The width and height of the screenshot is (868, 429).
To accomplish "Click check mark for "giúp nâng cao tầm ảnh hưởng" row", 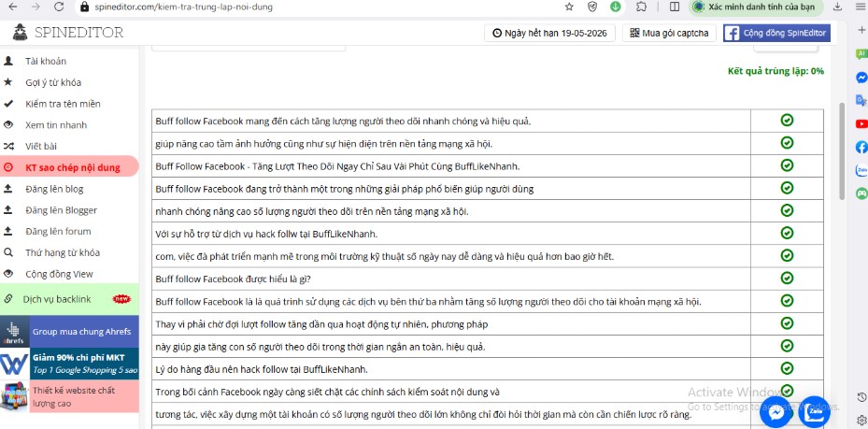I will pos(787,143).
